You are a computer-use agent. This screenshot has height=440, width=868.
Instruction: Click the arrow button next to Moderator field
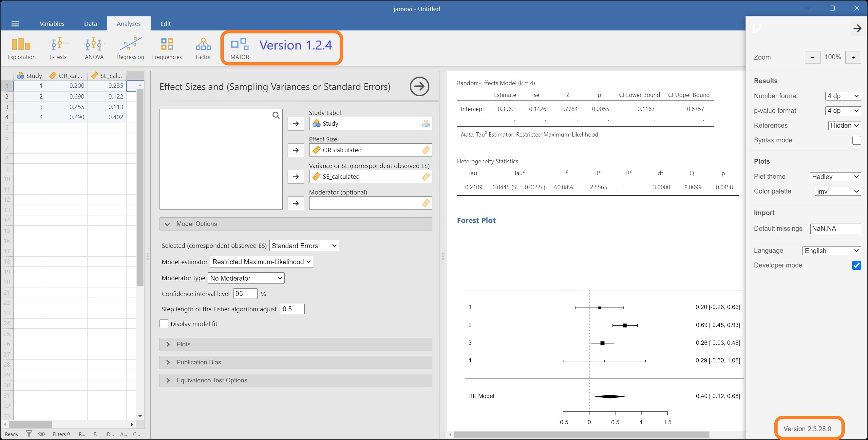[295, 203]
